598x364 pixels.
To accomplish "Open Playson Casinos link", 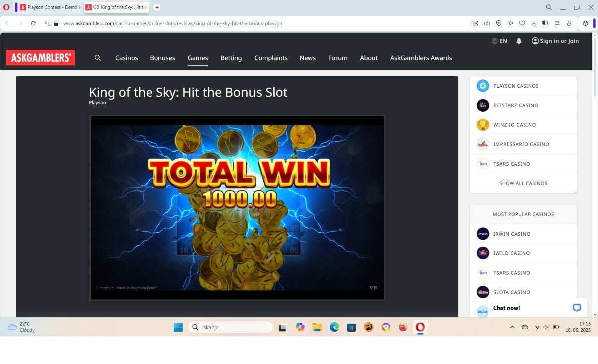I will (x=523, y=86).
